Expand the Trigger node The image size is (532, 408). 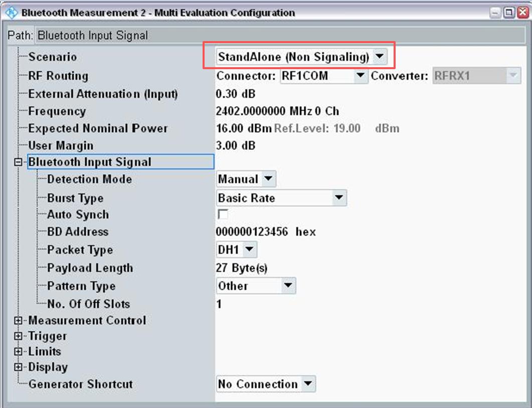[x=19, y=336]
